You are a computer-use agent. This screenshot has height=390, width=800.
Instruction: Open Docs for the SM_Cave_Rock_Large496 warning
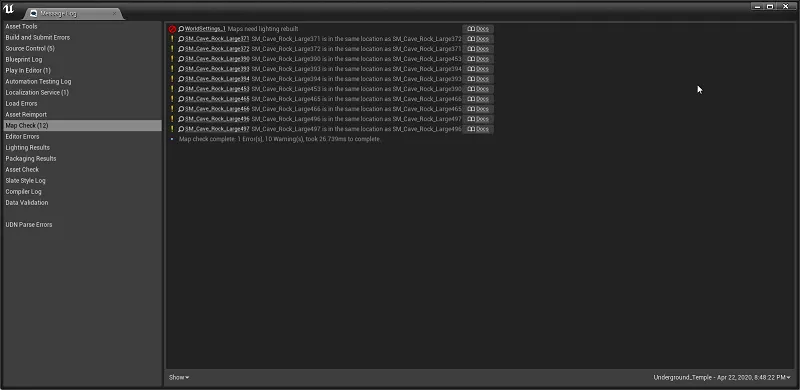(x=478, y=119)
